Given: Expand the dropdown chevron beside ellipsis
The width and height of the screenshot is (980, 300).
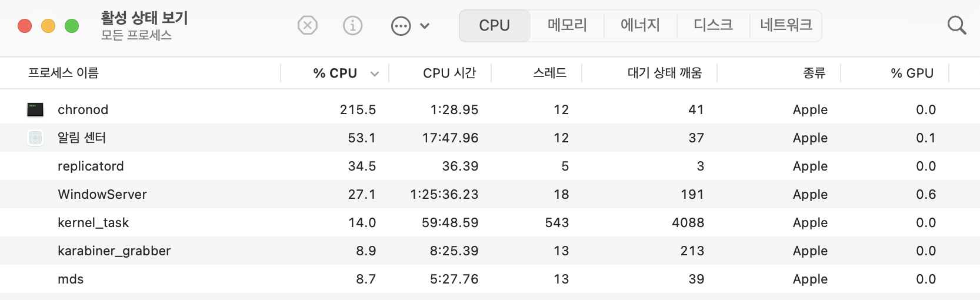Looking at the screenshot, I should (x=425, y=26).
